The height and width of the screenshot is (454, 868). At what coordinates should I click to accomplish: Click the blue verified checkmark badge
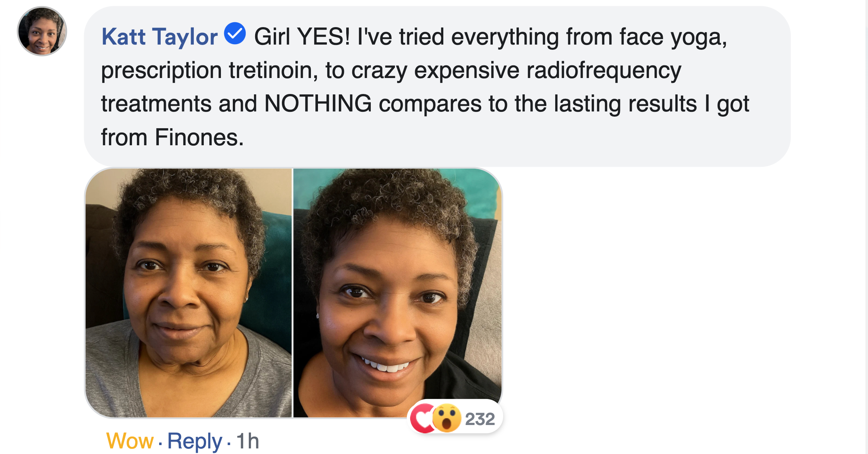pyautogui.click(x=235, y=33)
